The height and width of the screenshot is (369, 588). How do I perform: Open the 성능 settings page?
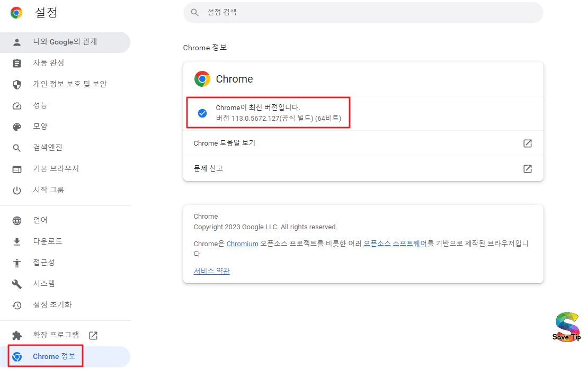(65, 105)
